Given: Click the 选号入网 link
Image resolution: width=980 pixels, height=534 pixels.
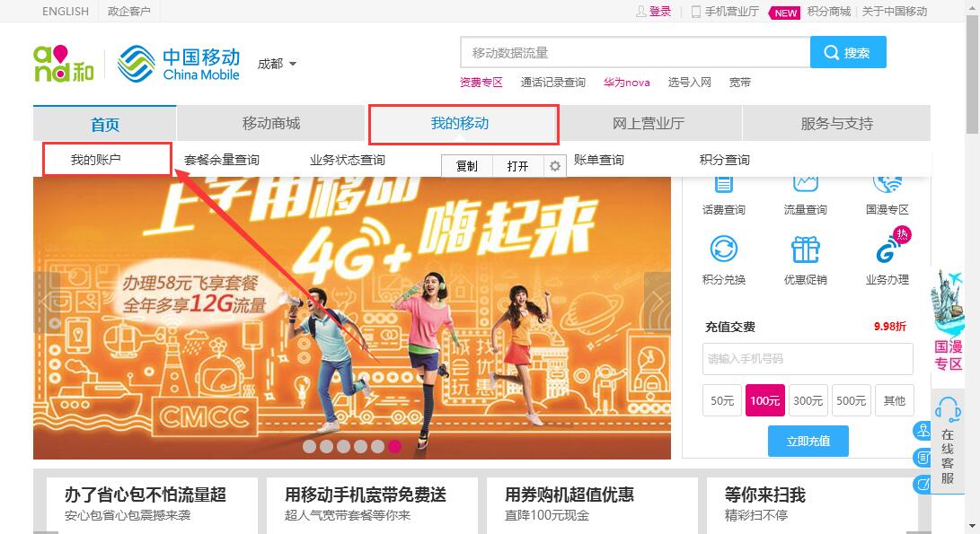Looking at the screenshot, I should 689,83.
